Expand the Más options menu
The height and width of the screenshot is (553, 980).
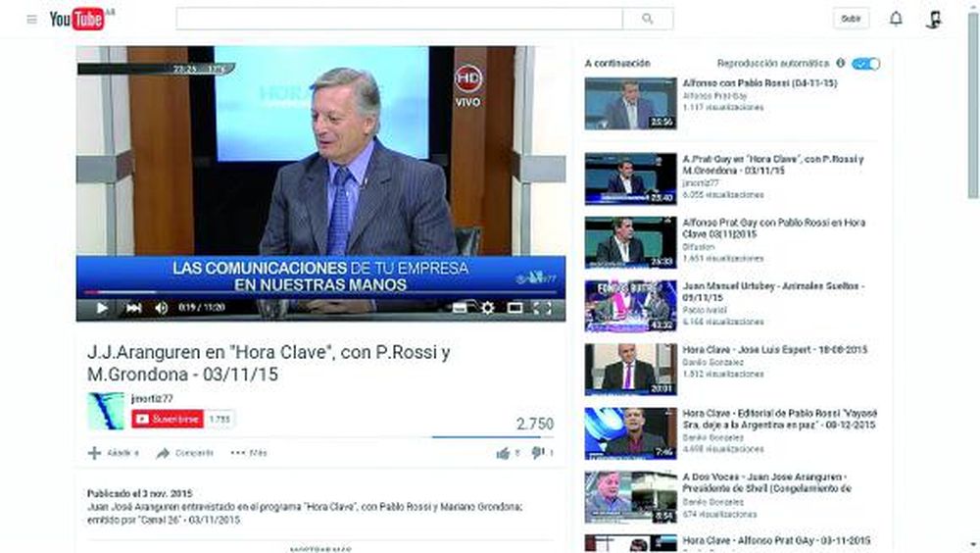coord(249,453)
